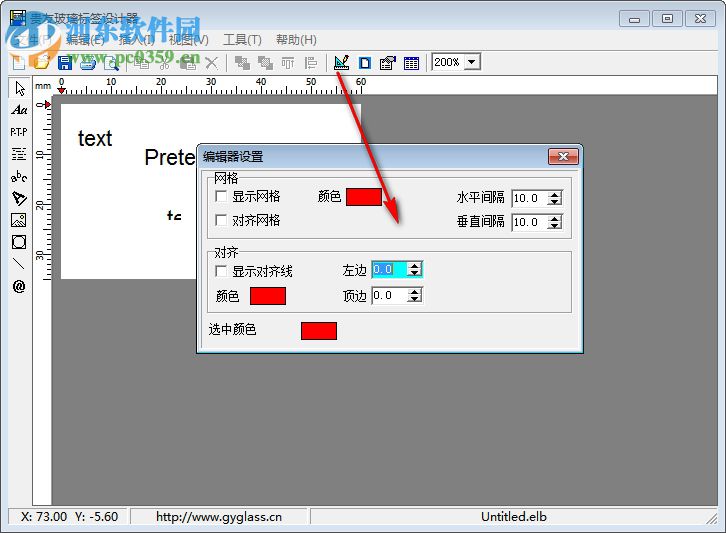
Task: Send object to back icon
Action: tap(265, 63)
